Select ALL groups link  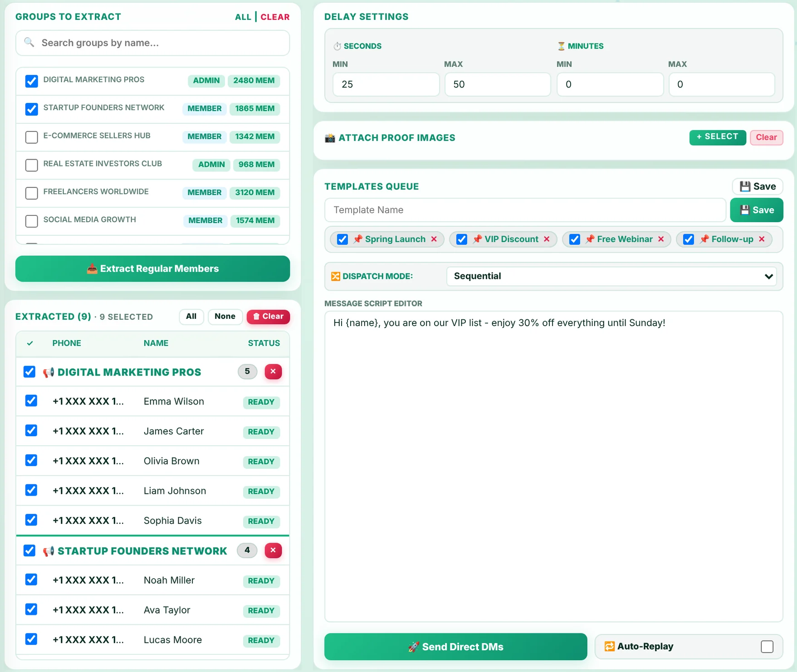point(243,17)
